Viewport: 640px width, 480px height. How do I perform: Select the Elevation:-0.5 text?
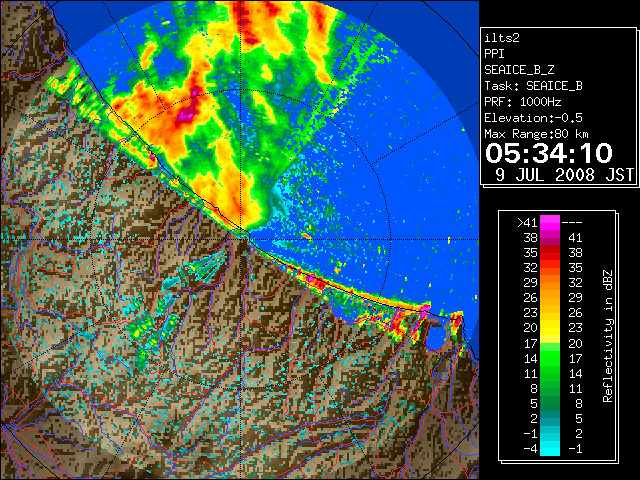point(533,118)
